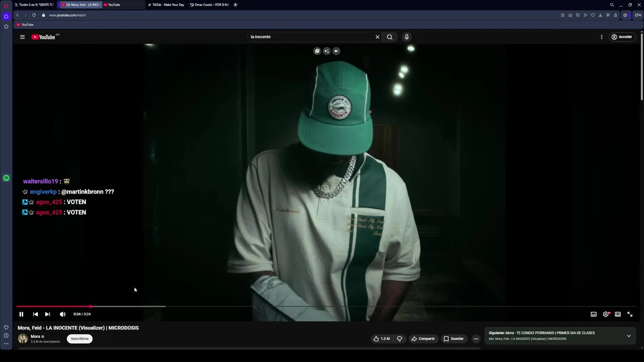Open Mora channel avatar

tap(23, 338)
